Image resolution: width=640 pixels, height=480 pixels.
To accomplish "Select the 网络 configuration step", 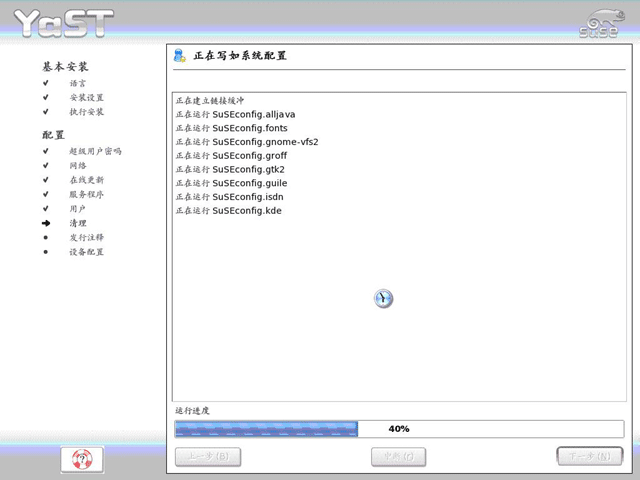I will coord(78,165).
